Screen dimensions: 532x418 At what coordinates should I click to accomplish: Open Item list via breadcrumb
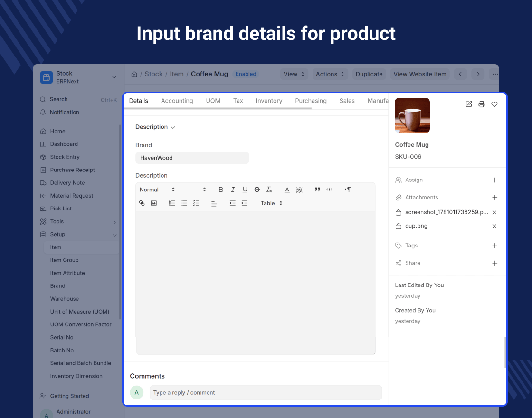[177, 74]
